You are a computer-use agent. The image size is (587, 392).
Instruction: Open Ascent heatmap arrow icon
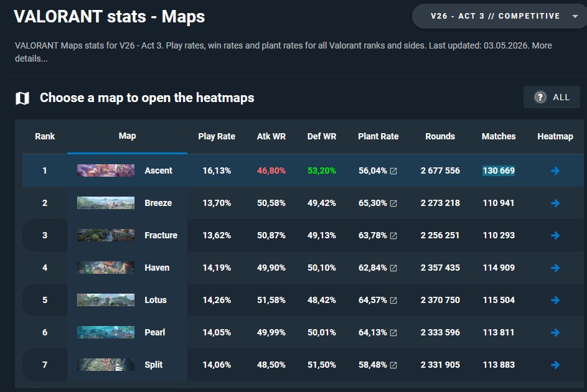[555, 171]
